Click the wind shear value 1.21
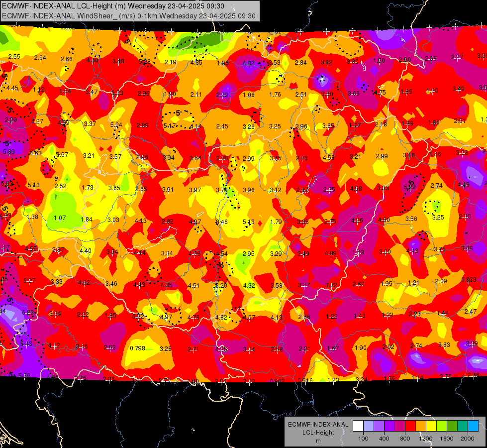 click(x=413, y=282)
